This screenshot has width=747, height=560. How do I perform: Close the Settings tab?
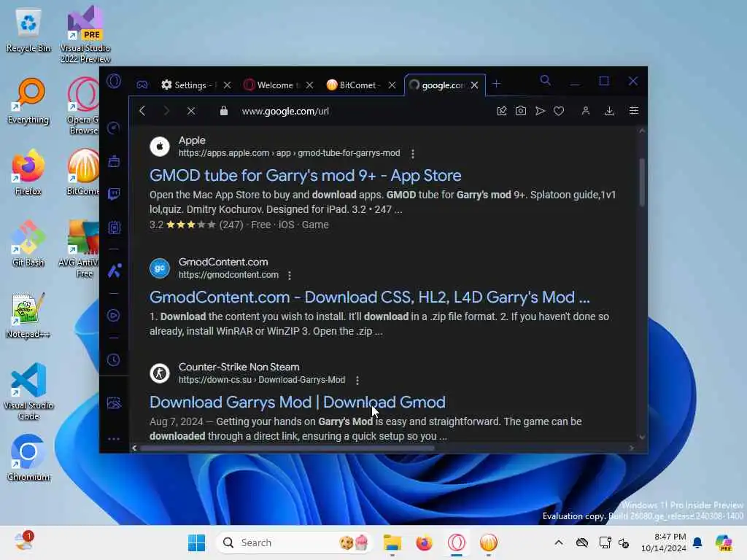click(x=228, y=85)
